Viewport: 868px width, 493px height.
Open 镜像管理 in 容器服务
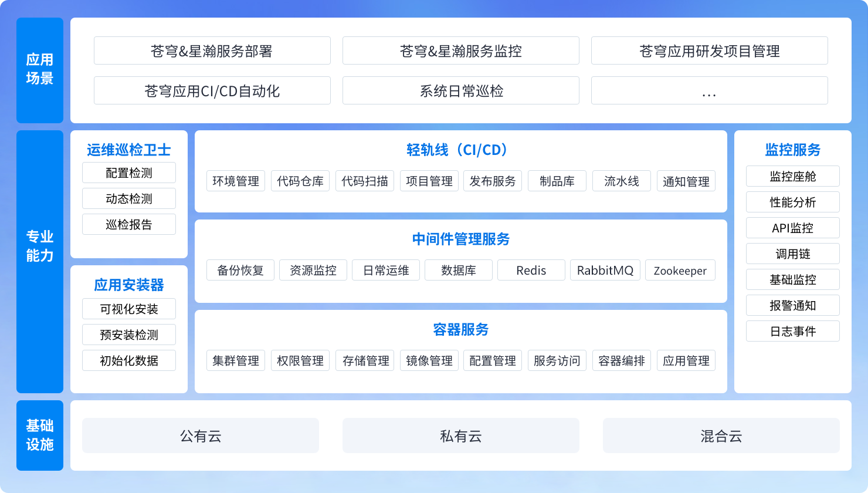pyautogui.click(x=429, y=361)
